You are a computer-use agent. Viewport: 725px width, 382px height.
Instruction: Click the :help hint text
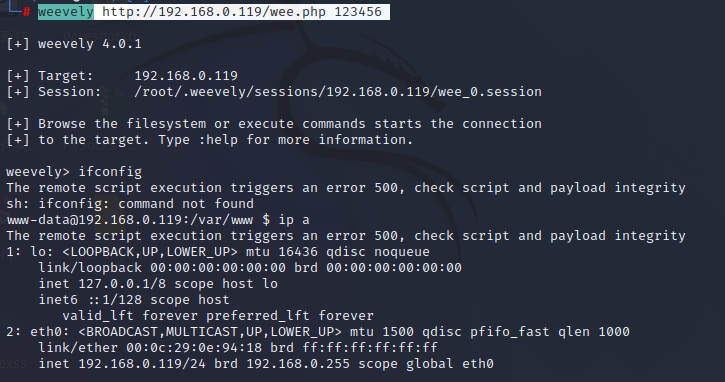point(218,140)
